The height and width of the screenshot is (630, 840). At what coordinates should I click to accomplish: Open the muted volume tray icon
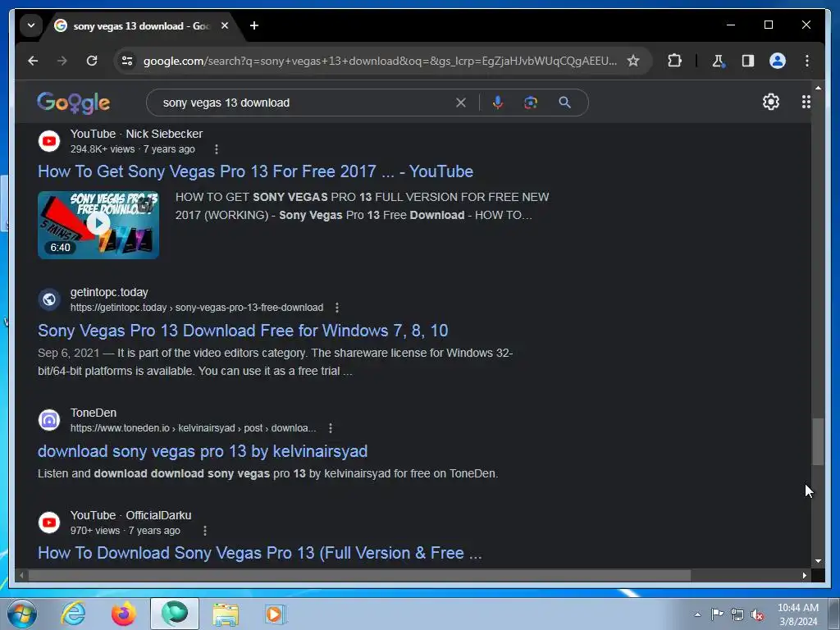[757, 614]
